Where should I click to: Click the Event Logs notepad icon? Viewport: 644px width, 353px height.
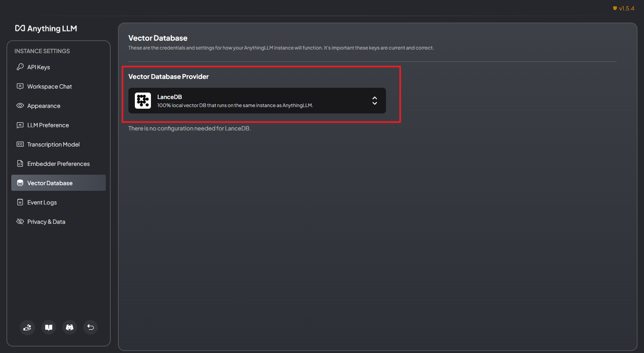click(x=20, y=202)
